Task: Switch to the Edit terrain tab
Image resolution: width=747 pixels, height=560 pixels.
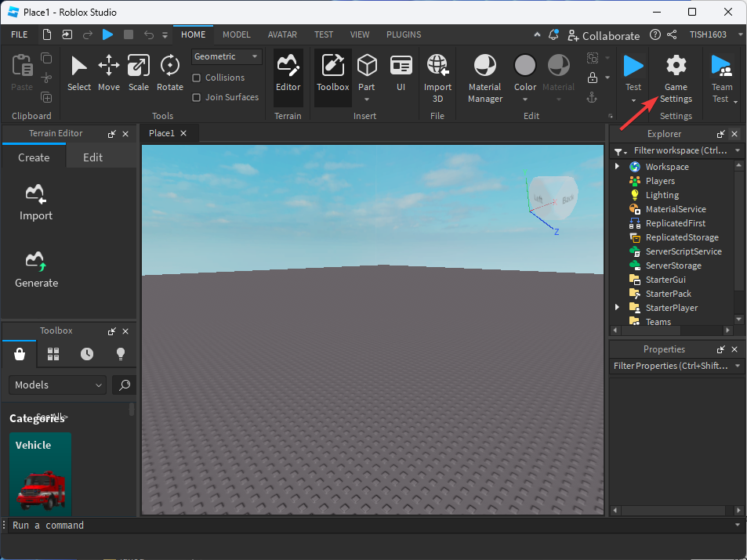Action: (x=93, y=157)
